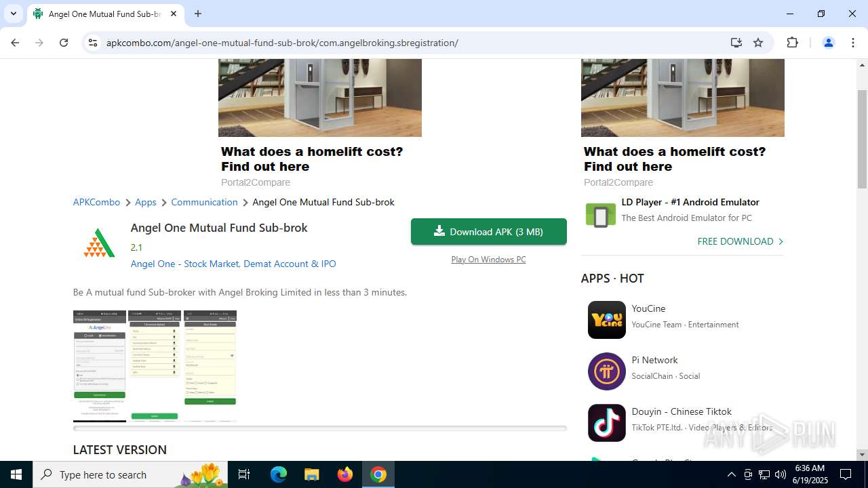Viewport: 868px width, 488px height.
Task: Click Play On Windows PC link
Action: tap(488, 260)
